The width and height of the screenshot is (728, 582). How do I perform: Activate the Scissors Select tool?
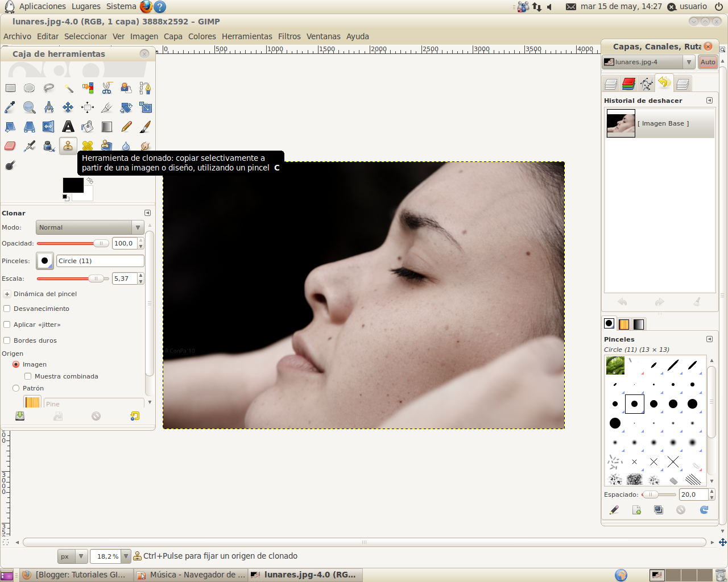[x=107, y=88]
